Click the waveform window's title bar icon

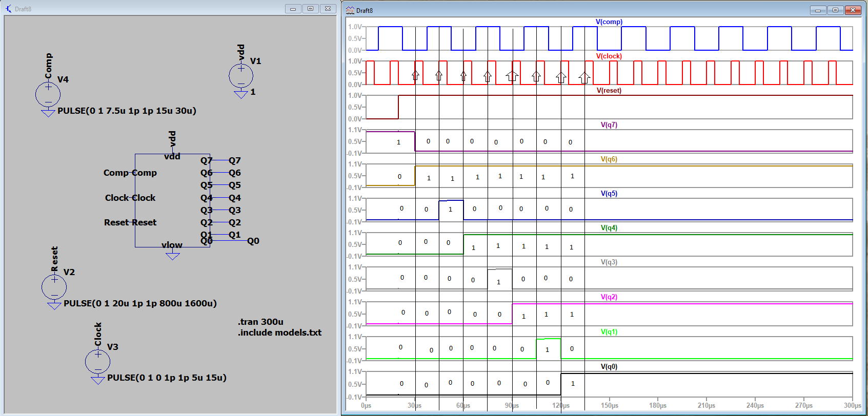350,10
